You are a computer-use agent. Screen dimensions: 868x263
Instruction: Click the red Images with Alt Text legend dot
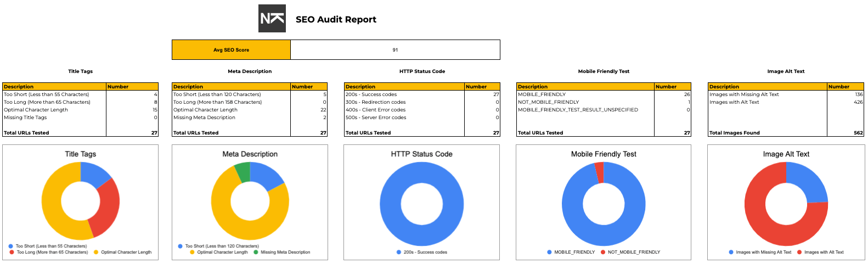pyautogui.click(x=799, y=252)
